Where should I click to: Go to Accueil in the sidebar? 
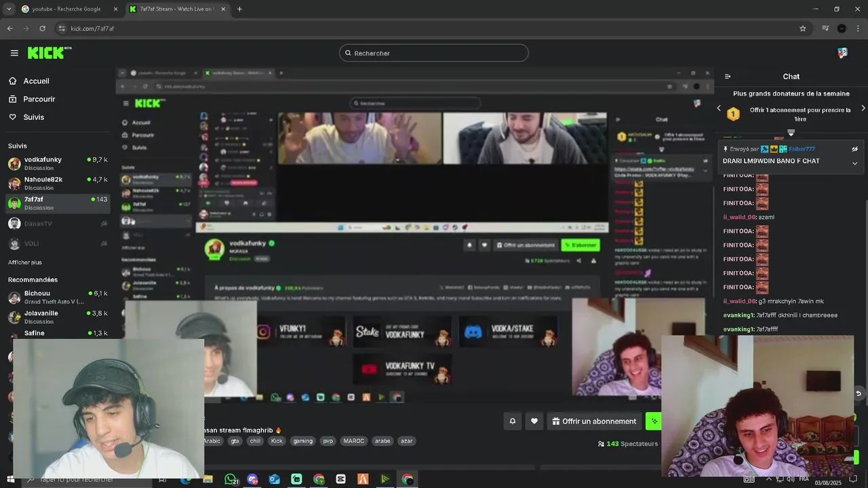coord(29,81)
